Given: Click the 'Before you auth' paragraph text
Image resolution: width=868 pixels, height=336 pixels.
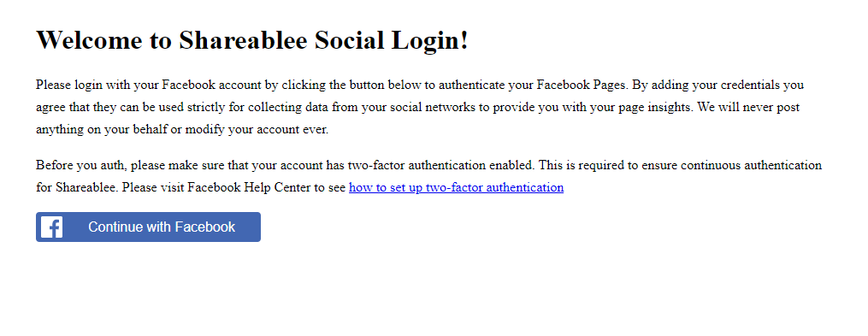Looking at the screenshot, I should click(429, 176).
